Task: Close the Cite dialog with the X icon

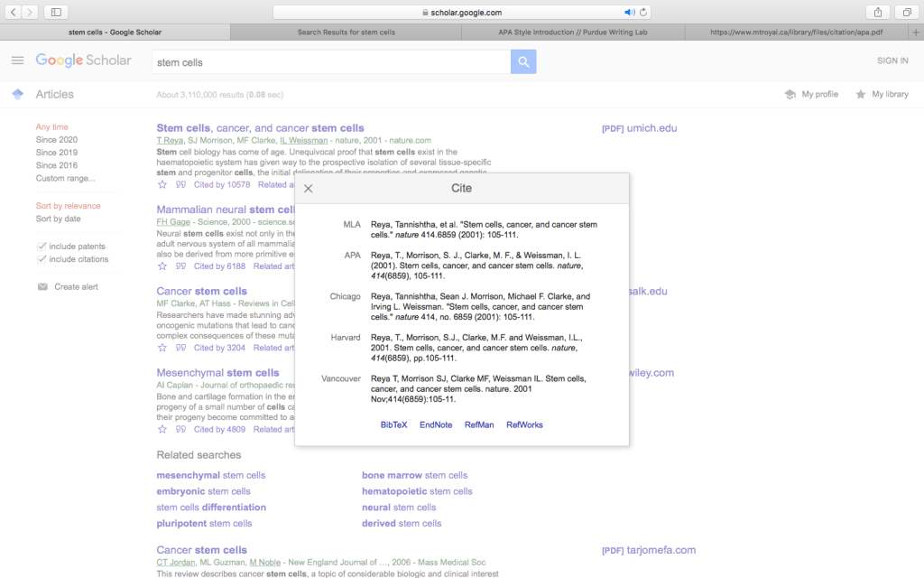Action: pyautogui.click(x=309, y=189)
